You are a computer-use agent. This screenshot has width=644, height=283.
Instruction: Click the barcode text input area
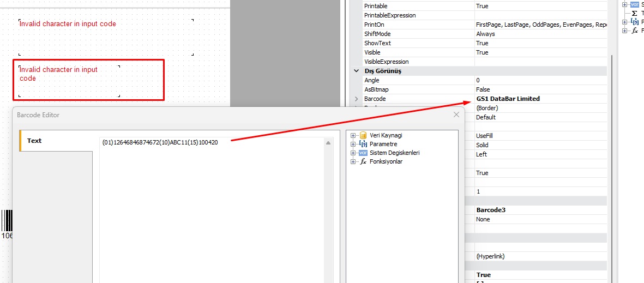pyautogui.click(x=213, y=207)
